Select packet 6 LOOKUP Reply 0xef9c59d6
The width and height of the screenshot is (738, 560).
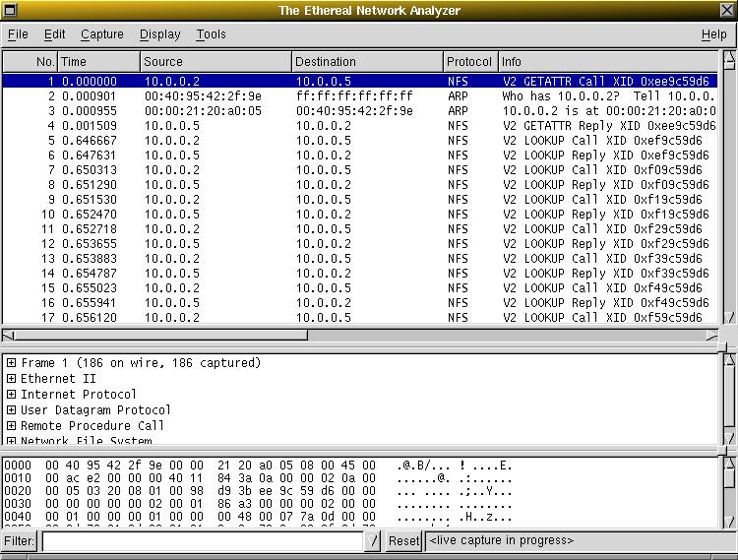tap(360, 156)
